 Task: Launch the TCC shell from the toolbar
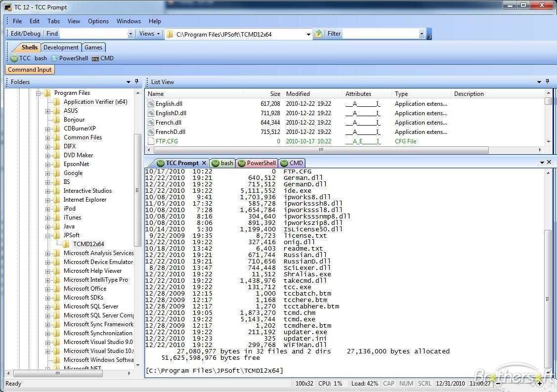coord(20,58)
